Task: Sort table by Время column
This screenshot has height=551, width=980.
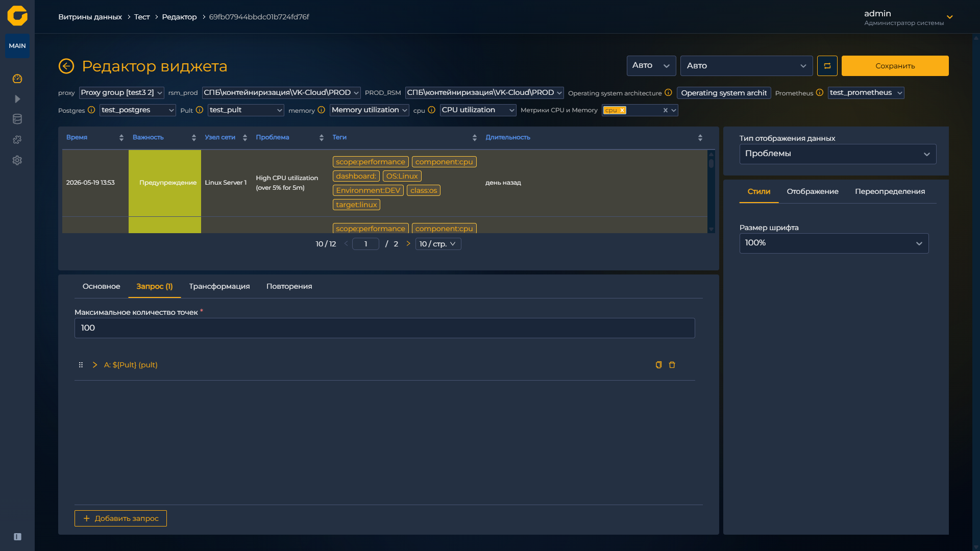Action: pos(121,138)
